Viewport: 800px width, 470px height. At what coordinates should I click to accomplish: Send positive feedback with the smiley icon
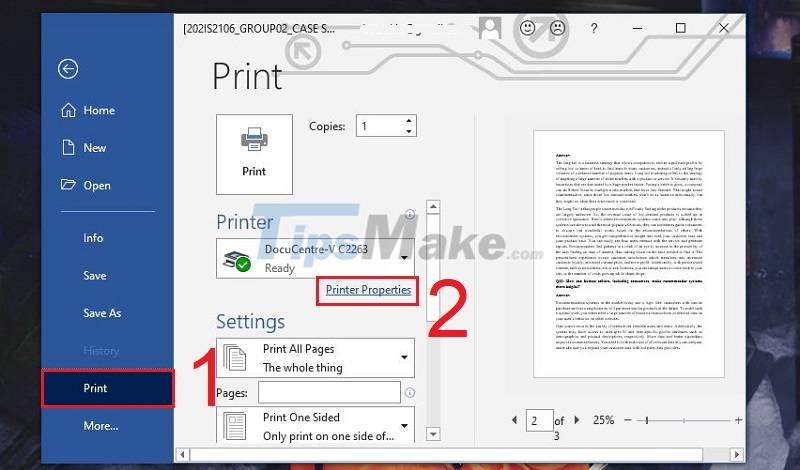pyautogui.click(x=527, y=28)
